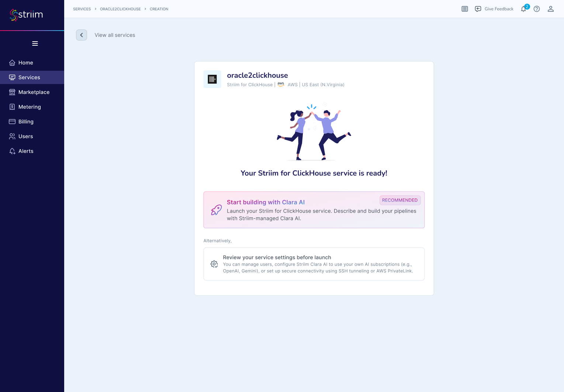Click the Billing card icon

tap(12, 122)
